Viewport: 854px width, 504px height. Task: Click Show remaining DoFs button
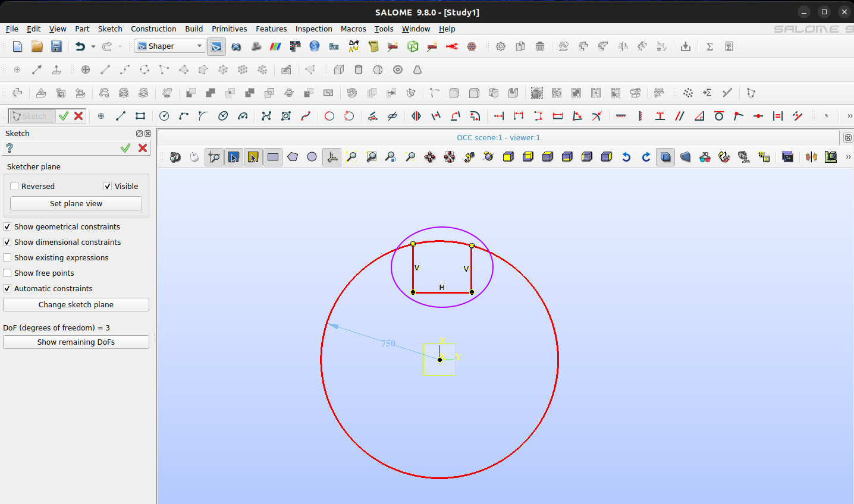pos(76,342)
